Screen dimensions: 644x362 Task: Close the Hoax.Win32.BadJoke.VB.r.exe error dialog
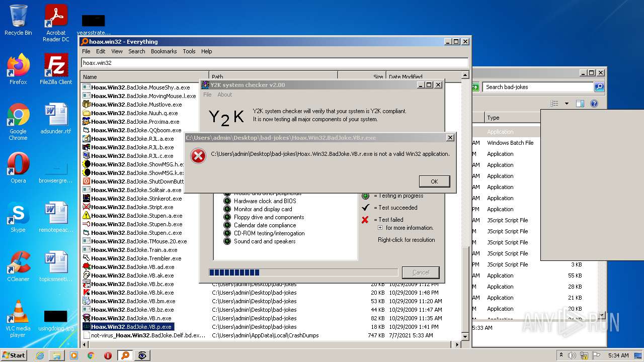pyautogui.click(x=450, y=138)
